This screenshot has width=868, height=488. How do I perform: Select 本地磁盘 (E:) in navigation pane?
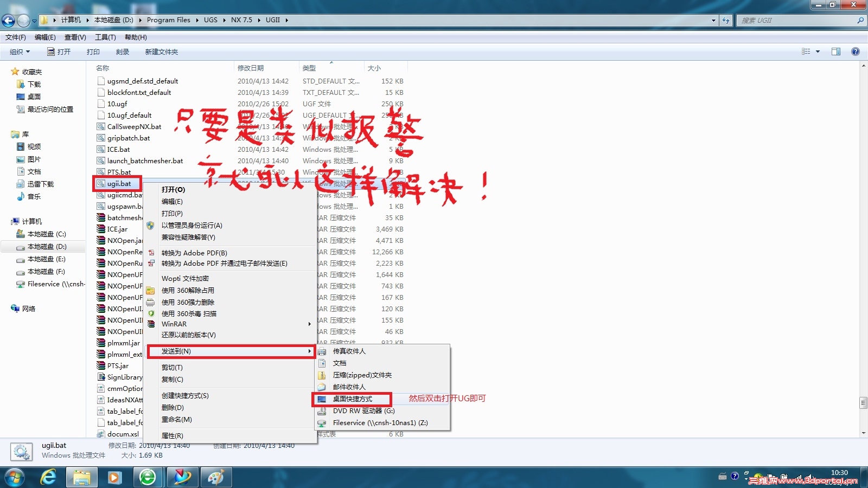(47, 259)
